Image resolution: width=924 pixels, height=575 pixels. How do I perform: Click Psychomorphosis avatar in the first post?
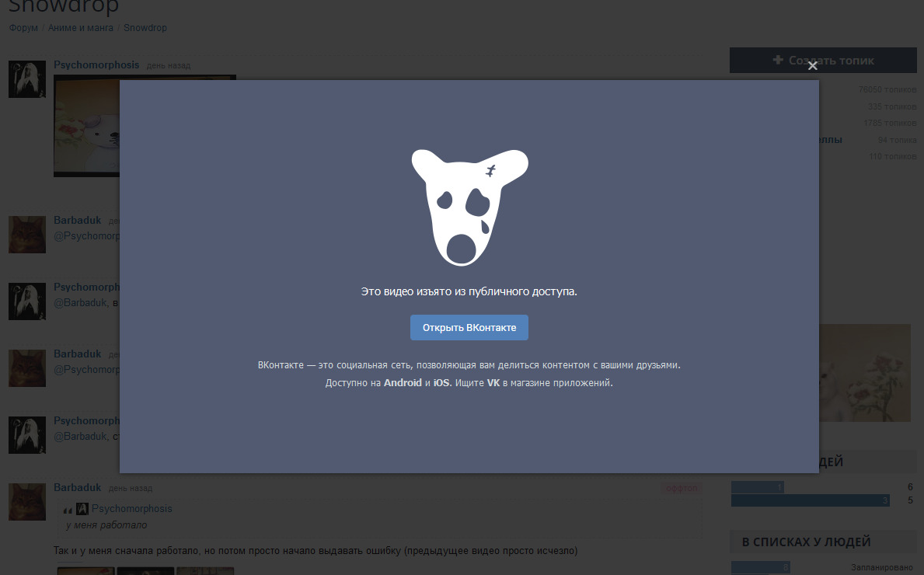(27, 79)
